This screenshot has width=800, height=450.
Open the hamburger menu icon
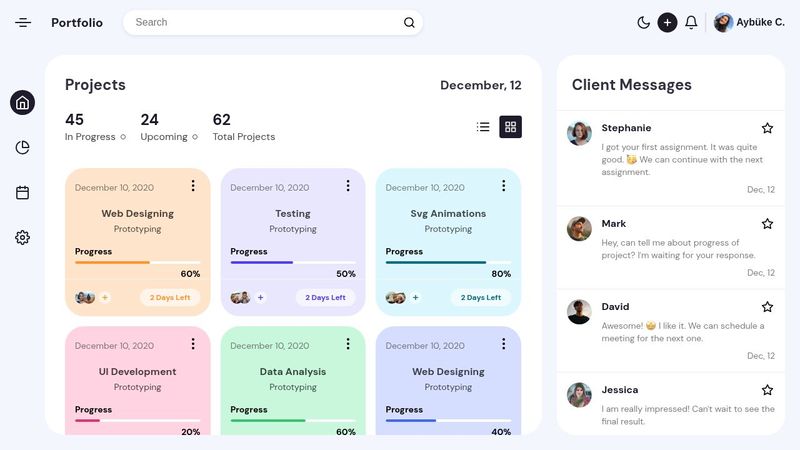[23, 22]
